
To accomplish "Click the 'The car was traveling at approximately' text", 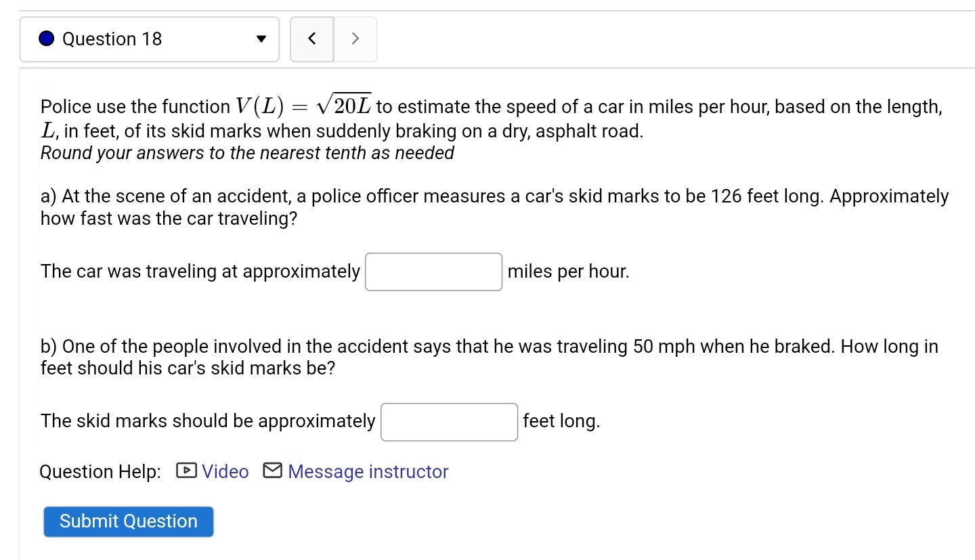I will click(x=200, y=272).
